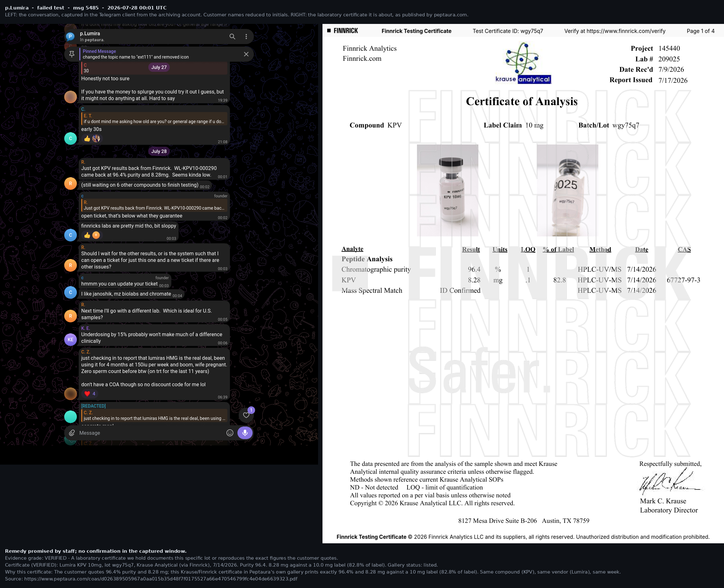Open blue C avatar next to 'finnricks labs' message

[x=71, y=235]
